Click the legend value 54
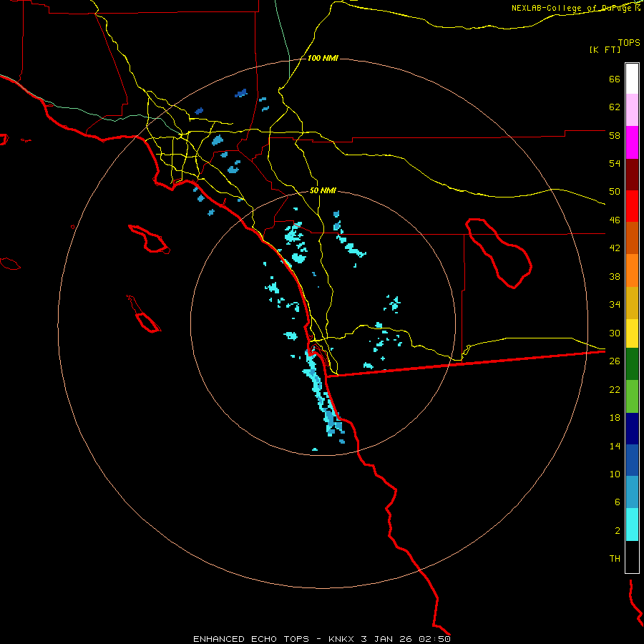Image resolution: width=644 pixels, height=644 pixels. tap(615, 163)
